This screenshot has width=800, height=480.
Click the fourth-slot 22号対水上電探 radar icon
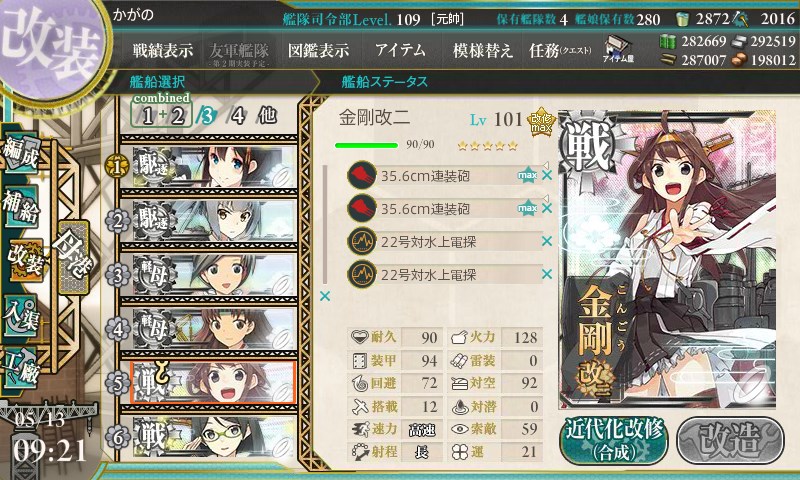coord(362,274)
